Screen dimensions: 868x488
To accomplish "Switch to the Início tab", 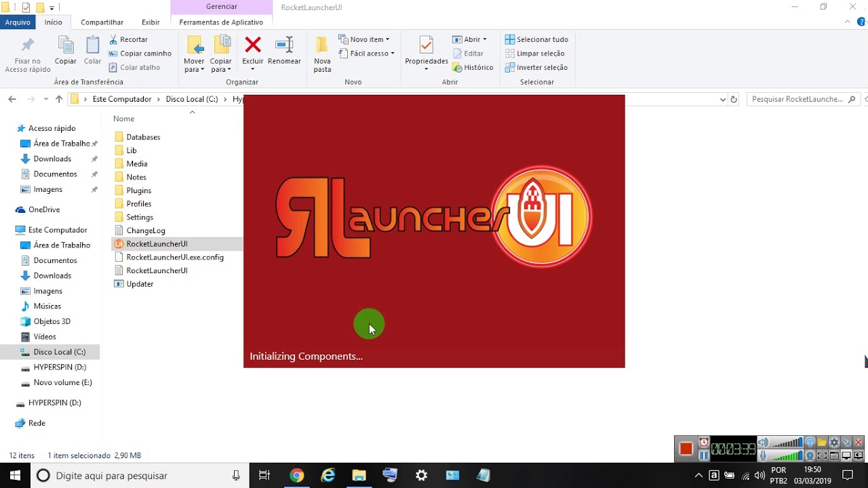I will click(54, 22).
